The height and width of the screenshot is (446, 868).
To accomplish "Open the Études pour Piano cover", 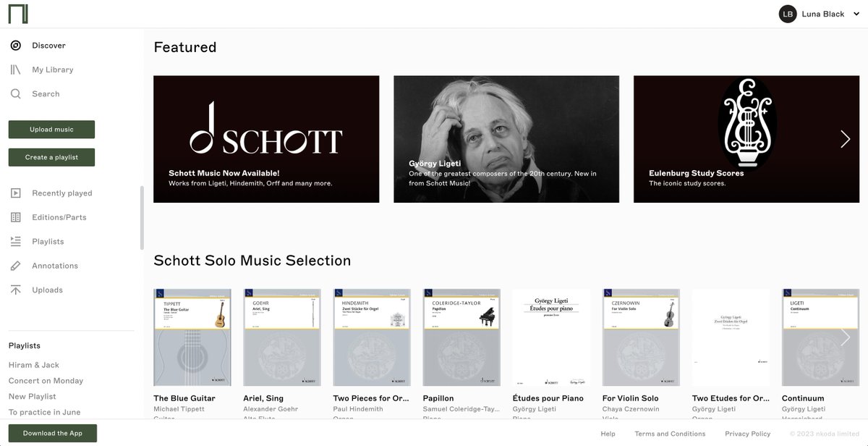I will [x=551, y=337].
